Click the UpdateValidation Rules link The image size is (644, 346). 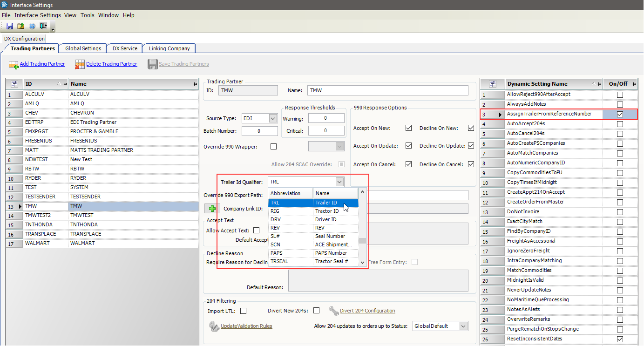click(246, 326)
